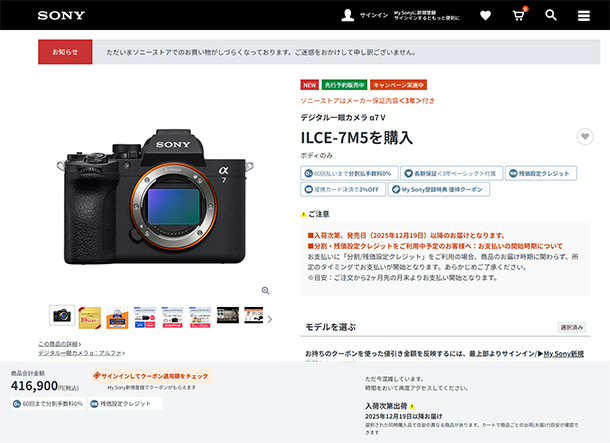
Task: Click the NEW badge
Action: 310,85
